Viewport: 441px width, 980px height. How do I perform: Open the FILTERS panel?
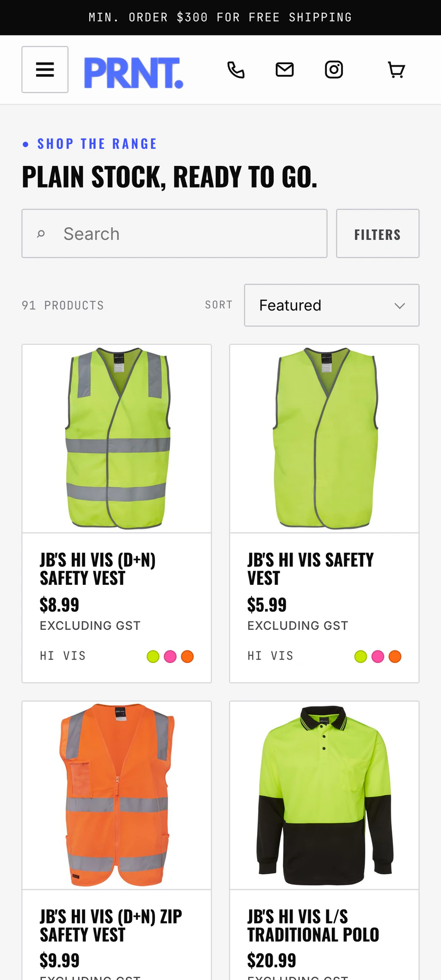378,234
